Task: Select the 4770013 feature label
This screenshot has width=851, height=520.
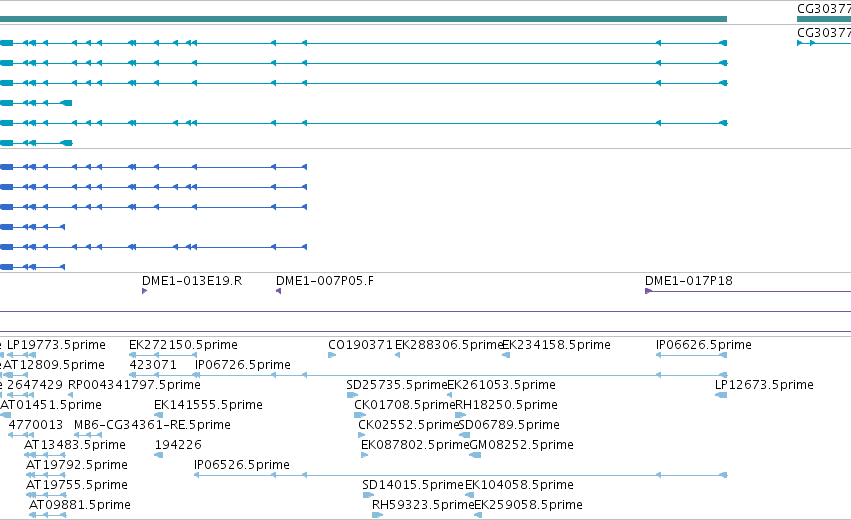Action: [35, 425]
